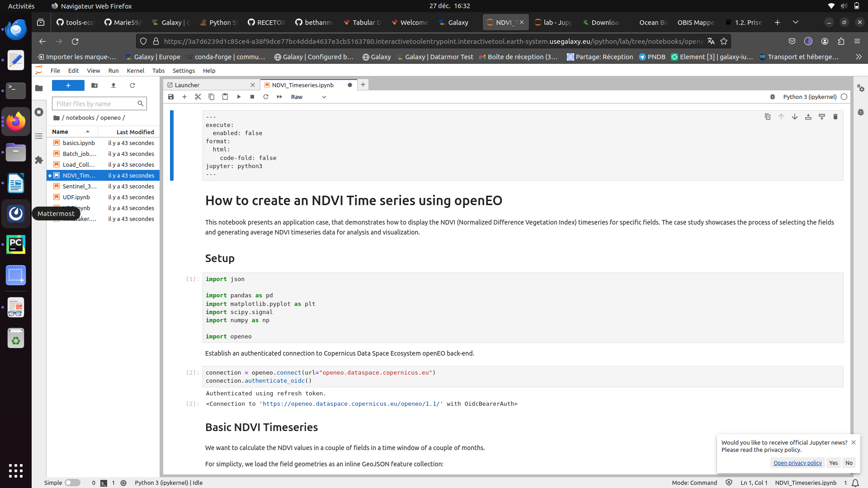
Task: Open the privacy policy link
Action: pyautogui.click(x=797, y=463)
